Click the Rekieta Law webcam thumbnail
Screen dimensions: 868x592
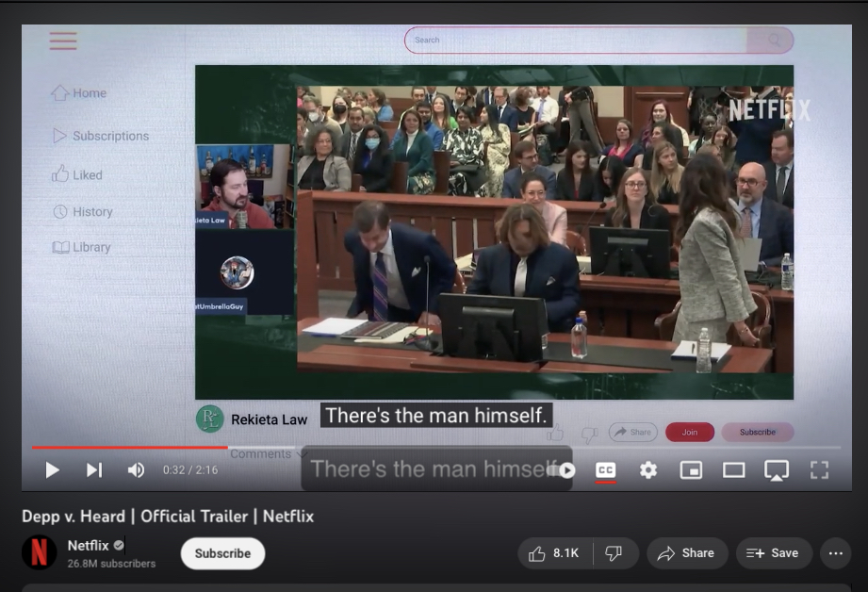[244, 187]
